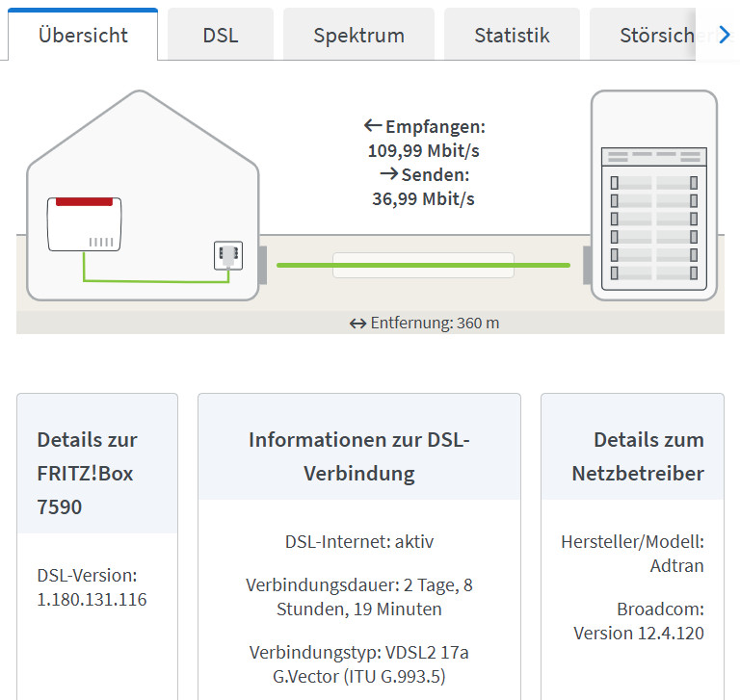
Task: Click the Informationen zur DSL-Verbindung heading
Action: click(x=358, y=456)
